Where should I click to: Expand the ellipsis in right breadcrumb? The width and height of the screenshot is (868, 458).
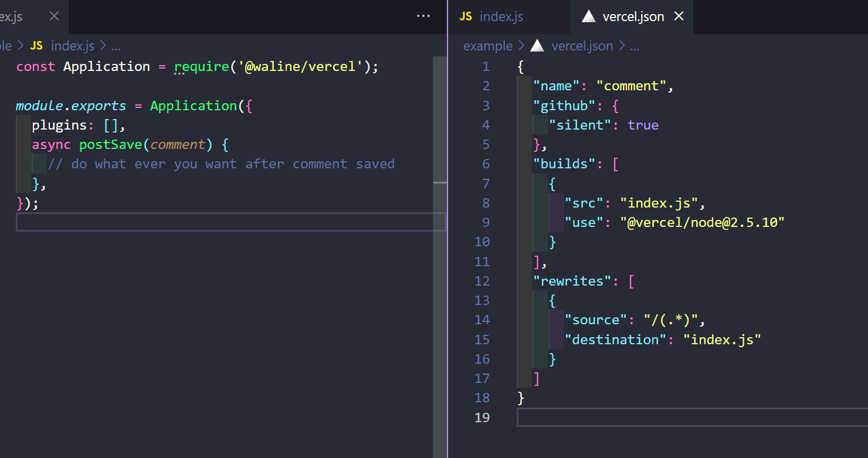click(634, 46)
